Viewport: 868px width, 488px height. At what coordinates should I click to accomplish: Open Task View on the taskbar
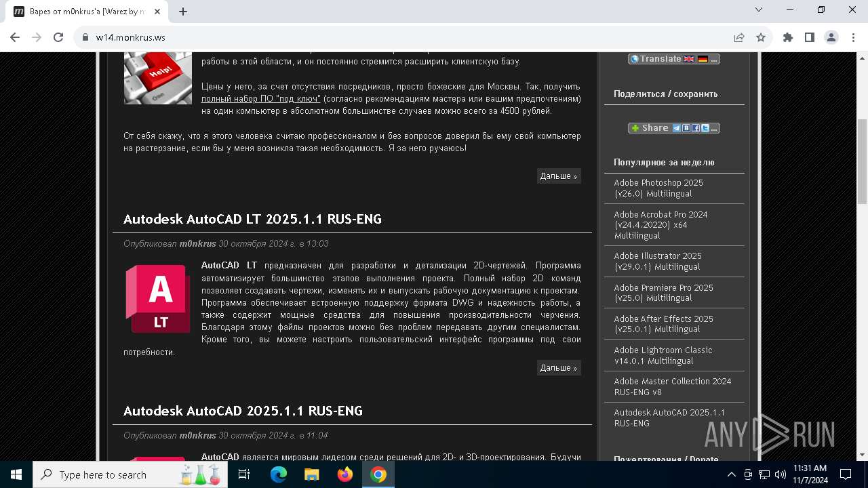pyautogui.click(x=244, y=474)
